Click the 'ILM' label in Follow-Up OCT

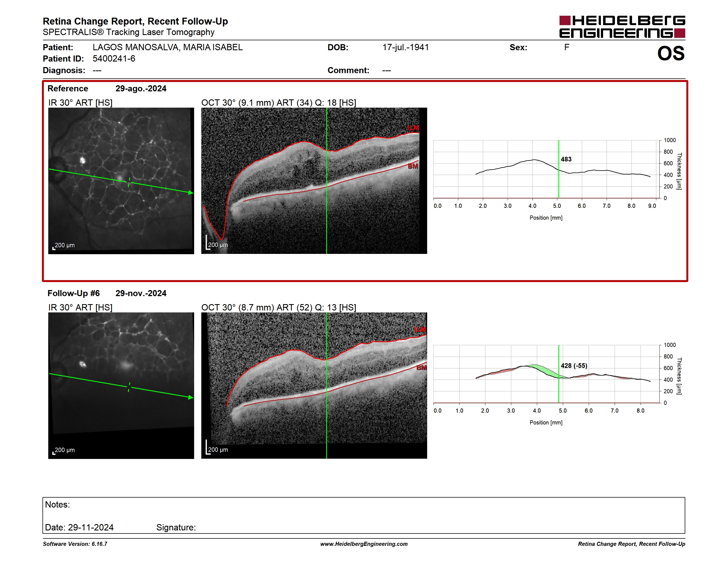420,330
